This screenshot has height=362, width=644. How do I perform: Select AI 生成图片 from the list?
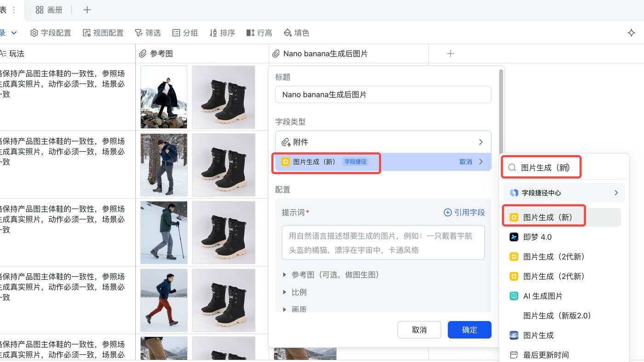[x=562, y=296]
